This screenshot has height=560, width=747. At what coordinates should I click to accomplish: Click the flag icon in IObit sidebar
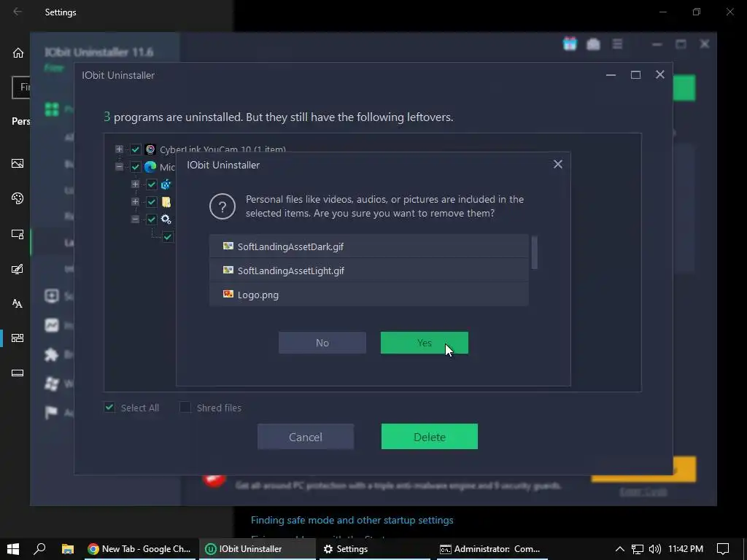click(52, 412)
